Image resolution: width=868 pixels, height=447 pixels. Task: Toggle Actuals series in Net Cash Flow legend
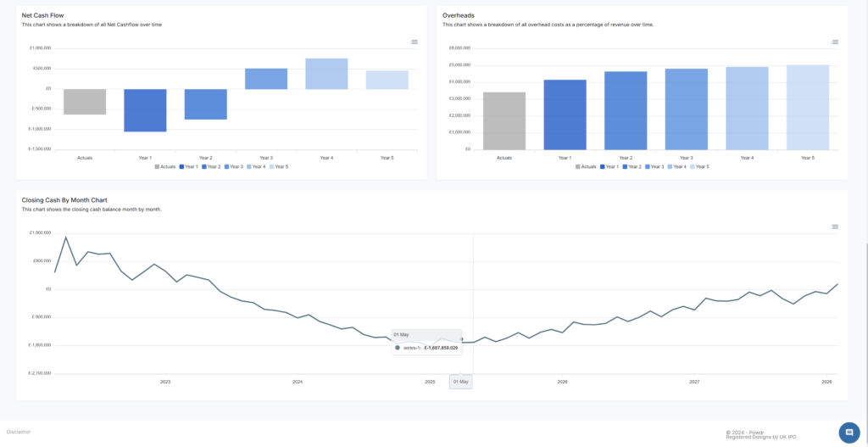coord(169,166)
